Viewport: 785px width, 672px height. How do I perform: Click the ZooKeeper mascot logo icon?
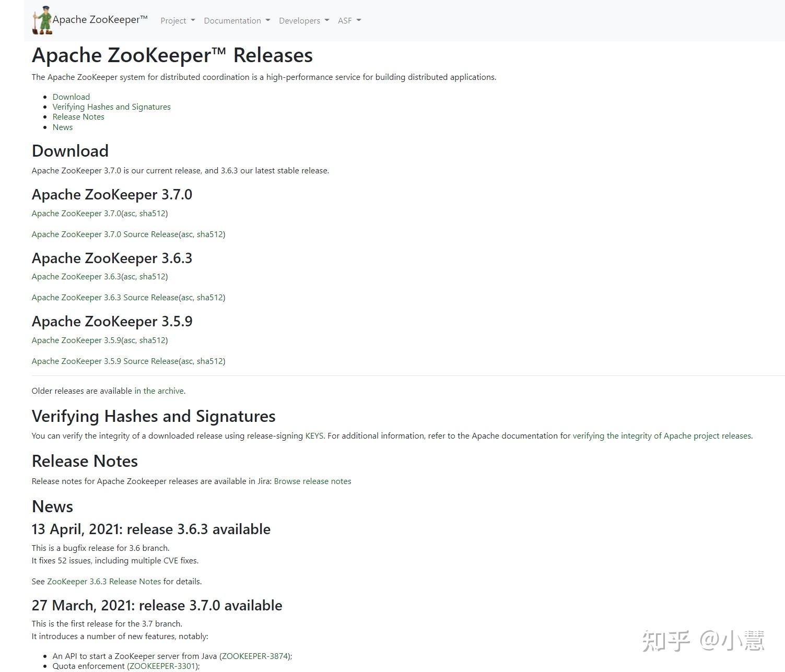point(42,20)
